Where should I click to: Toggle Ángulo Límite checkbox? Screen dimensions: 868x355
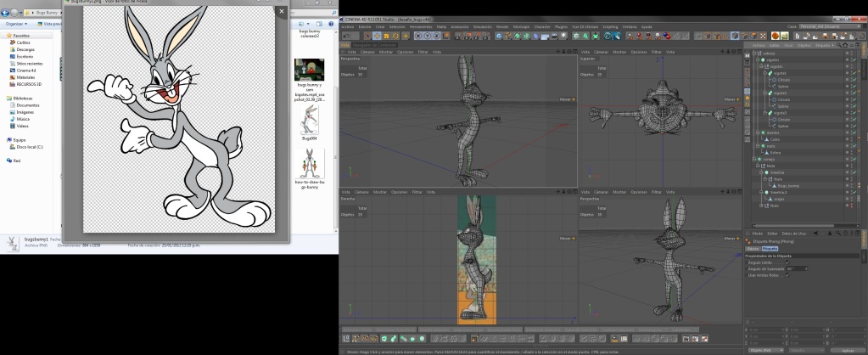coord(787,262)
